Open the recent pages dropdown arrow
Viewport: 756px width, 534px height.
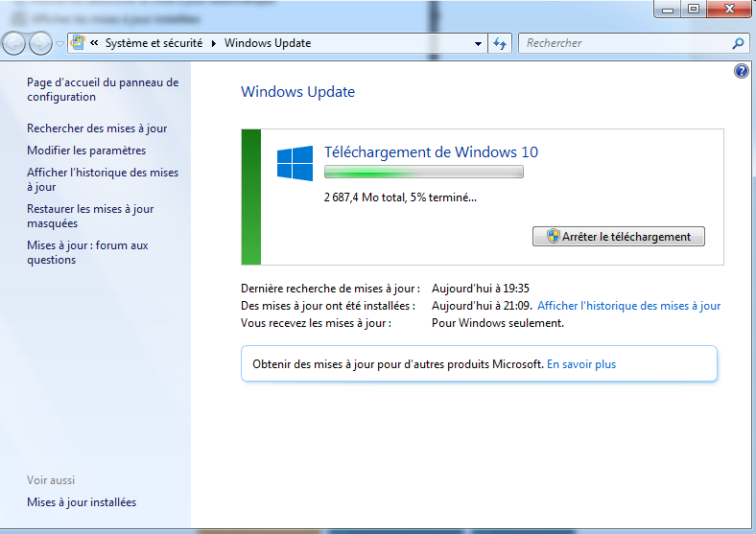[x=59, y=44]
